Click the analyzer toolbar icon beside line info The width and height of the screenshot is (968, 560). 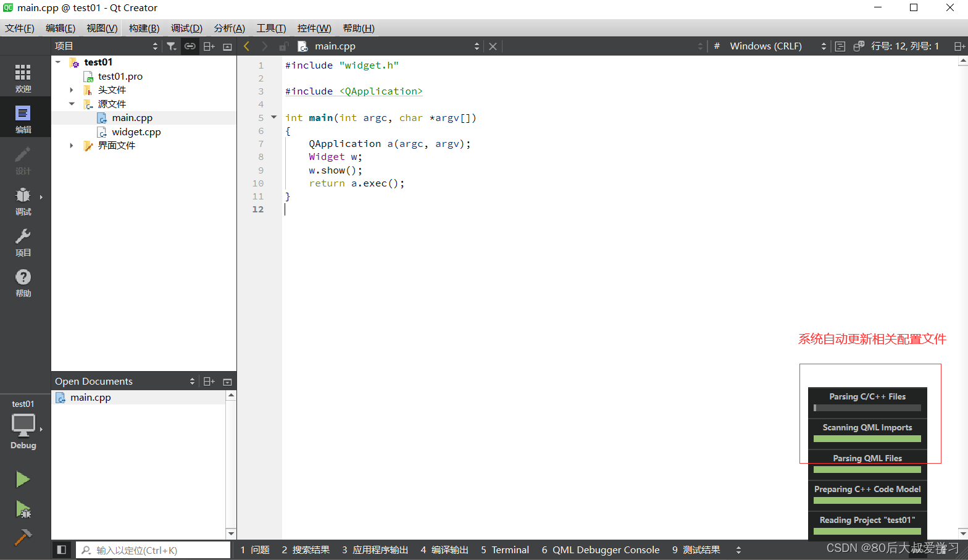click(859, 46)
